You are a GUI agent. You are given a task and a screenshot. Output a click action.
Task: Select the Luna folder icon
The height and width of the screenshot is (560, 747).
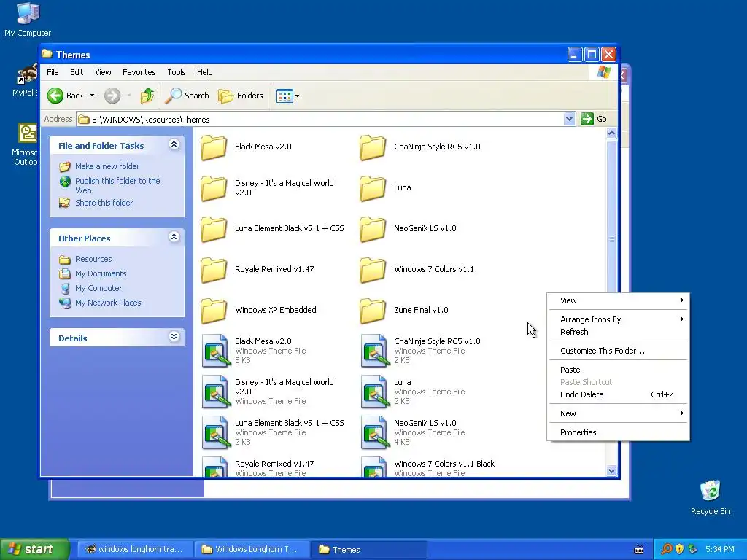click(x=373, y=188)
